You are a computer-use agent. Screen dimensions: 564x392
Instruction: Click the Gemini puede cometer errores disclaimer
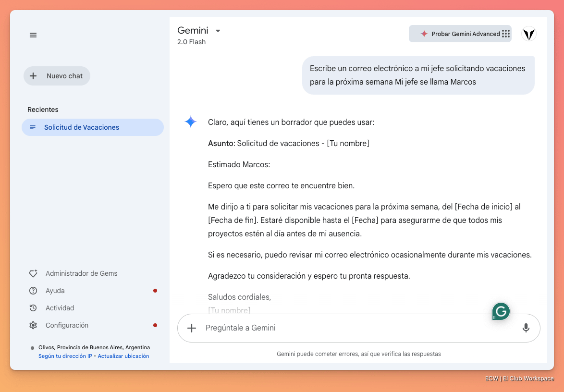(x=358, y=354)
